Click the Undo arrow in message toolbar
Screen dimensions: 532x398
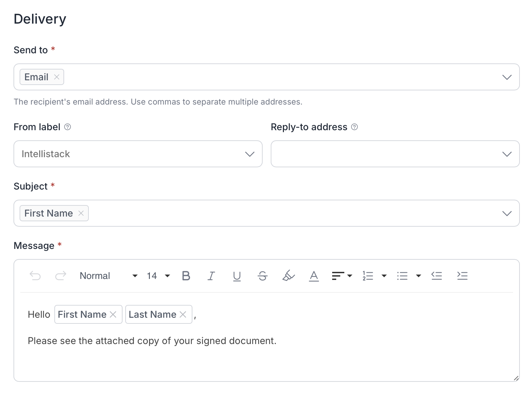(35, 276)
